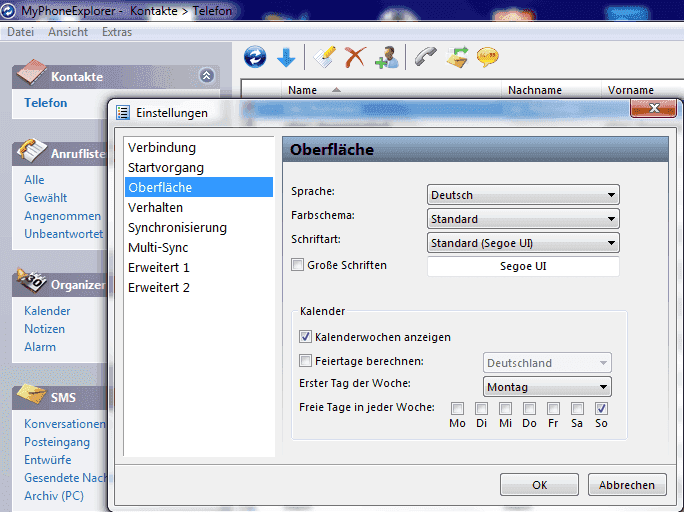Check Sa as a free day
Image resolution: width=684 pixels, height=512 pixels.
coord(577,409)
